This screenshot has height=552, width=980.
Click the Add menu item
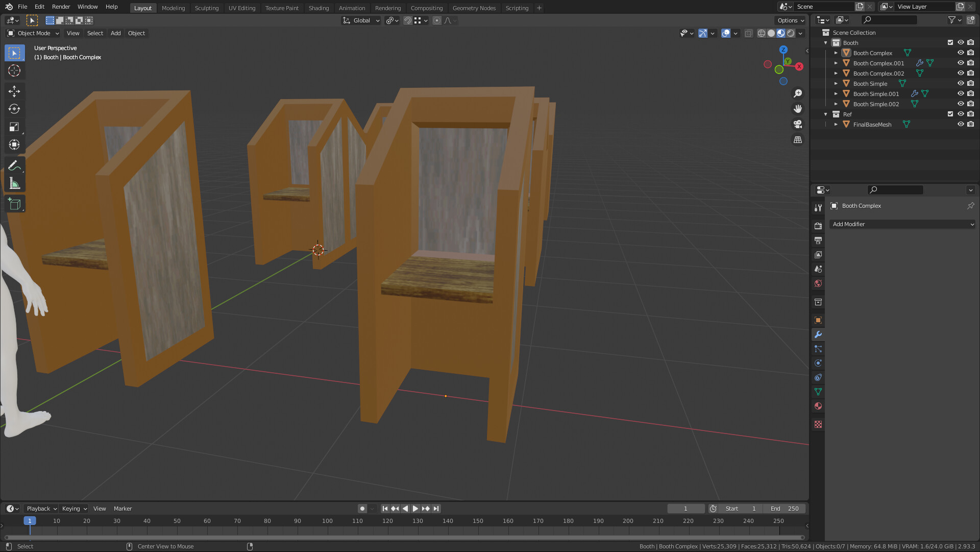pos(115,32)
